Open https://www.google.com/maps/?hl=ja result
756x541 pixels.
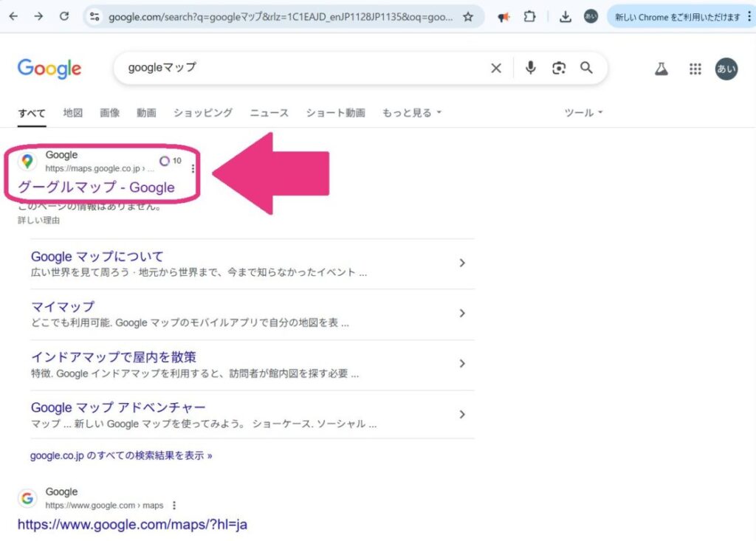pyautogui.click(x=132, y=524)
